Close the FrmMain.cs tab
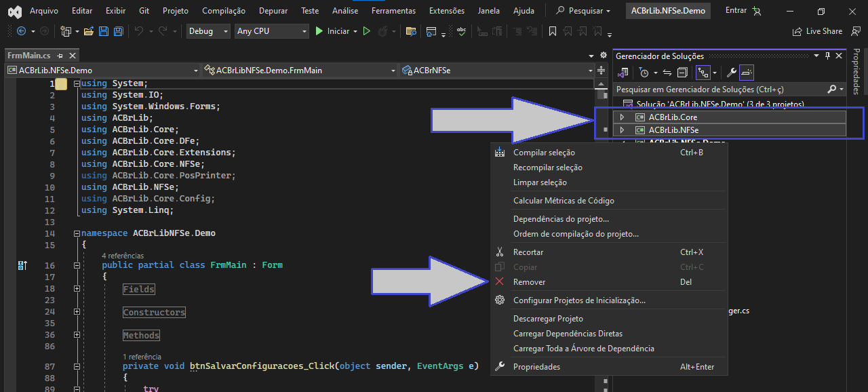 (73, 56)
